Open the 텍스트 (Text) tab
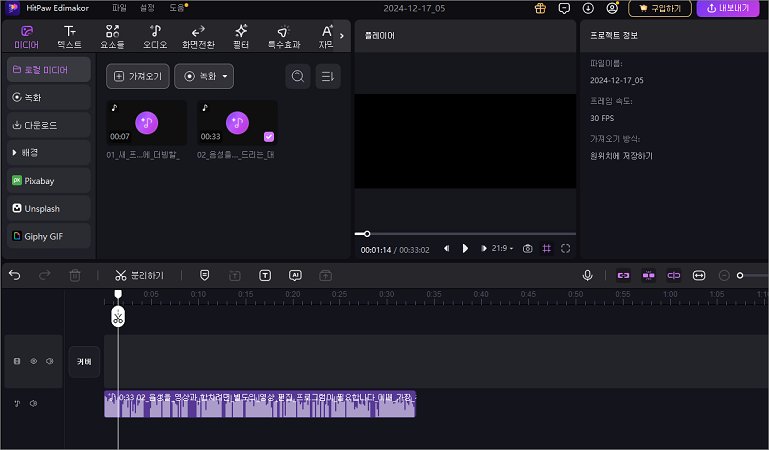This screenshot has height=450, width=769. point(69,37)
